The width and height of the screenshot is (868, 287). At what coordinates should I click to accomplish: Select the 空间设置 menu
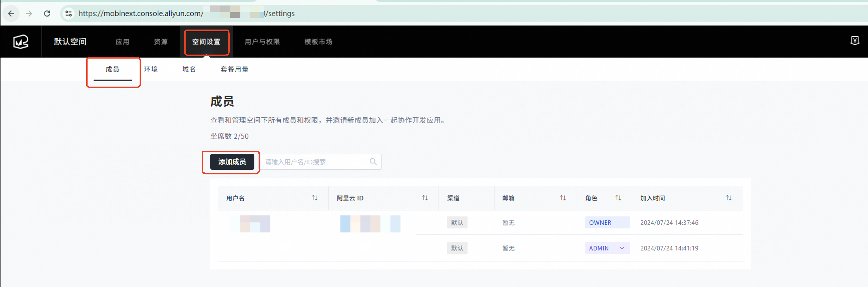coord(206,42)
